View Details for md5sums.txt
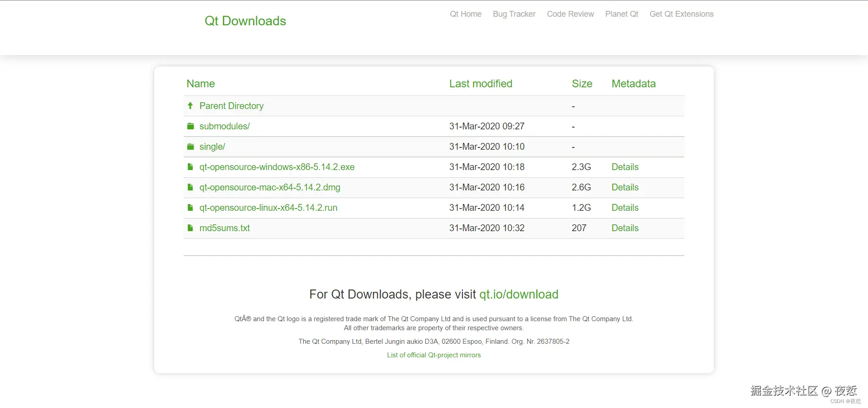The height and width of the screenshot is (408, 868). pos(625,228)
